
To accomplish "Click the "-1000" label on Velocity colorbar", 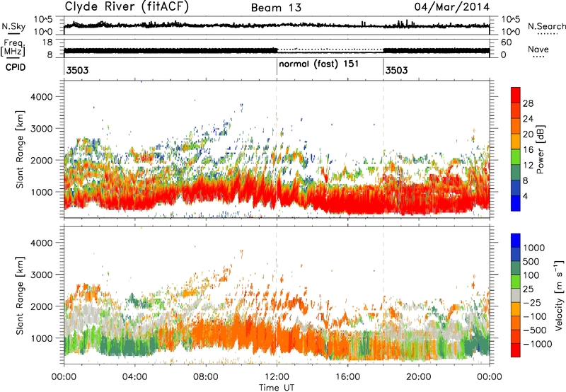I will [x=538, y=344].
